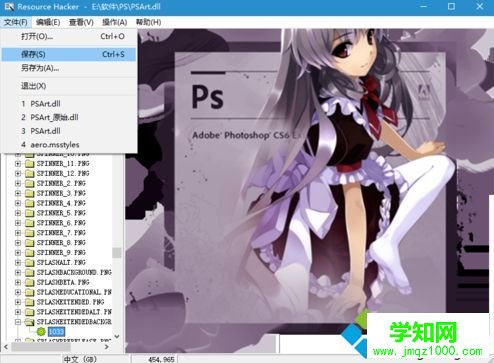Screen dimensions: 494x363
Task: Open recent file 1 PSArt.dll
Action: tap(69, 104)
